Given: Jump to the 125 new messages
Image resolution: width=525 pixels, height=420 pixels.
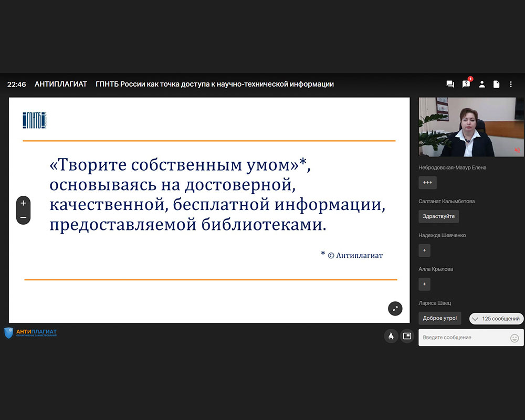Looking at the screenshot, I should (496, 319).
